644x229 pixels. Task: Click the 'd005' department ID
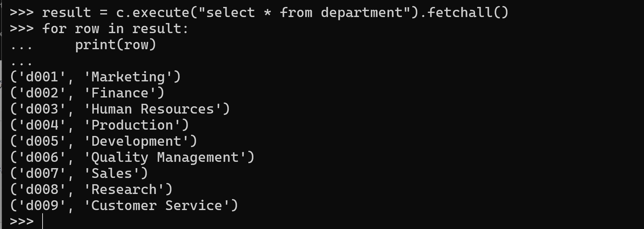point(42,141)
